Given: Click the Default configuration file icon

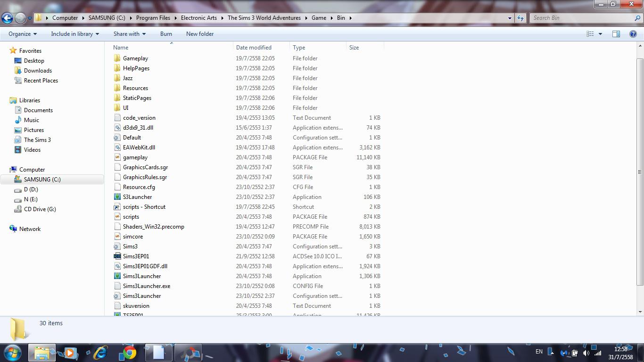Looking at the screenshot, I should tap(117, 138).
